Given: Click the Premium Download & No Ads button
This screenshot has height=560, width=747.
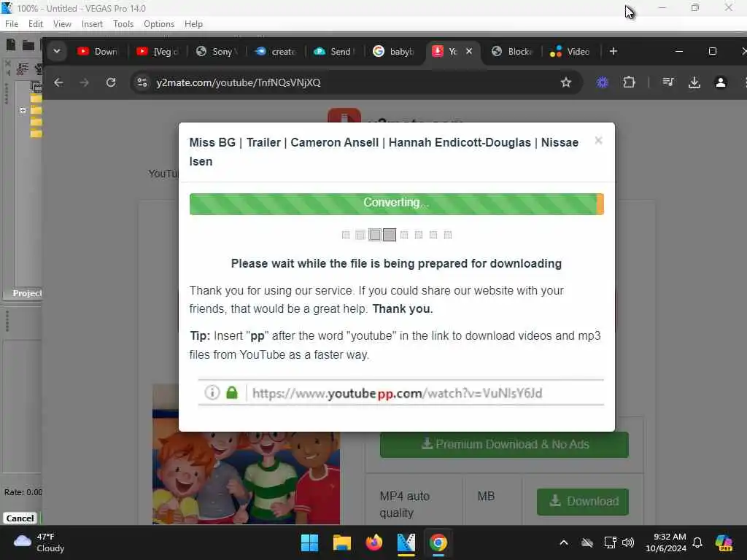Looking at the screenshot, I should pyautogui.click(x=504, y=444).
